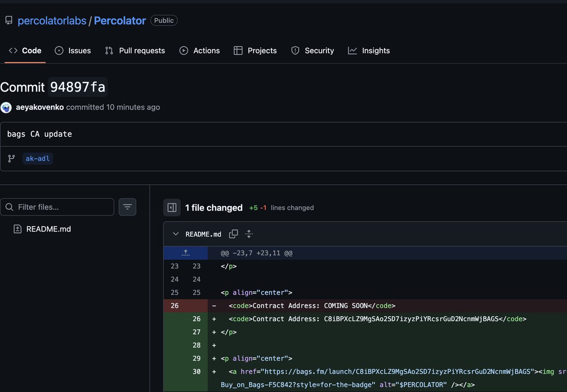
Task: Open the ak-adl branch link
Action: pyautogui.click(x=38, y=159)
